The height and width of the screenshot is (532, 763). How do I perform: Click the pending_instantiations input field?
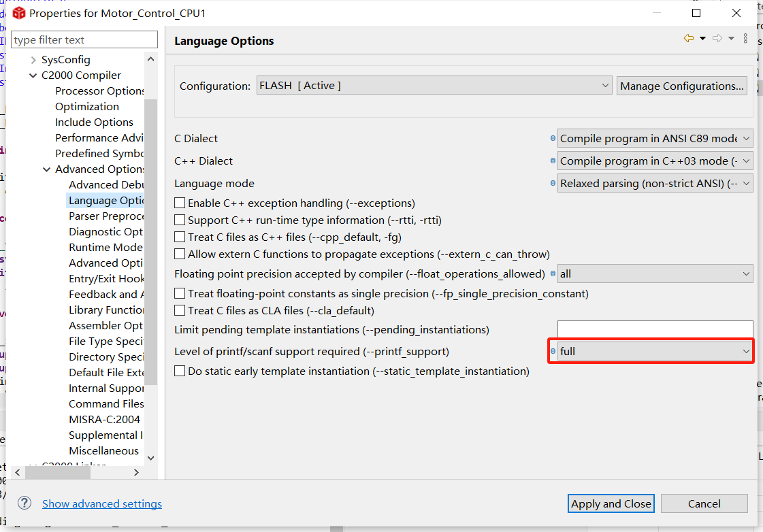655,329
